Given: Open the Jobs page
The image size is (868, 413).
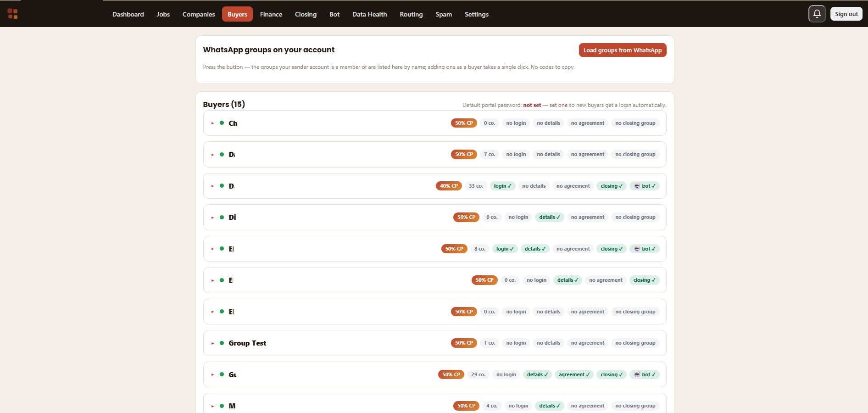Looking at the screenshot, I should coord(163,14).
